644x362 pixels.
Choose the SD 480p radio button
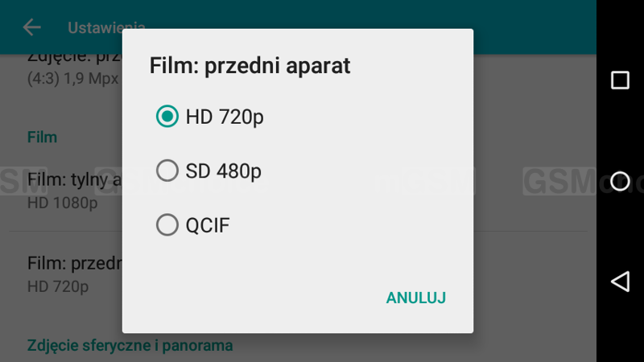click(167, 171)
